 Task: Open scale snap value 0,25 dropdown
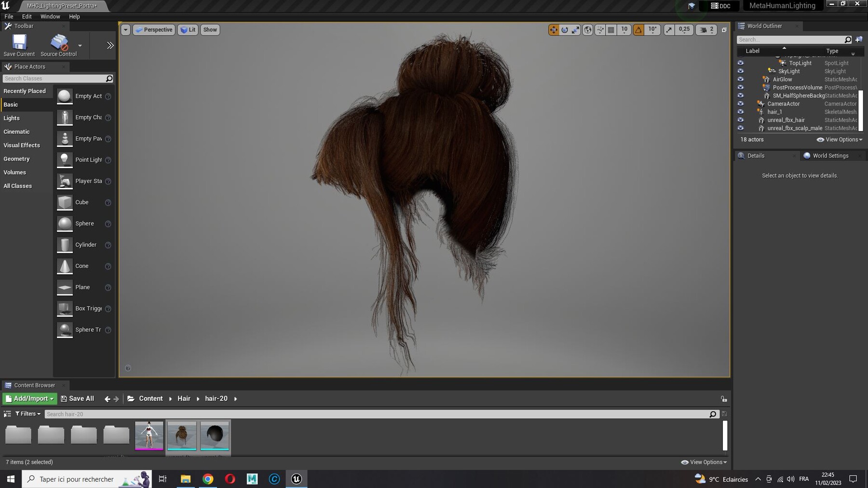point(684,30)
